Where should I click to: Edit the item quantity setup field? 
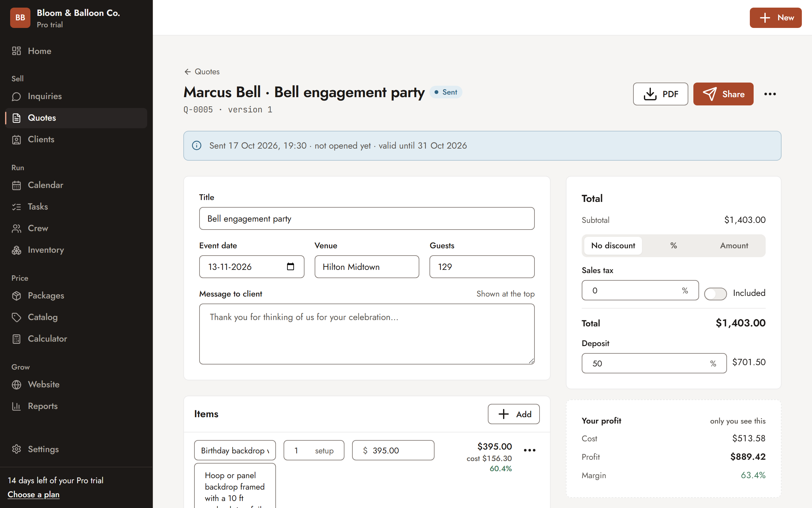[314, 450]
